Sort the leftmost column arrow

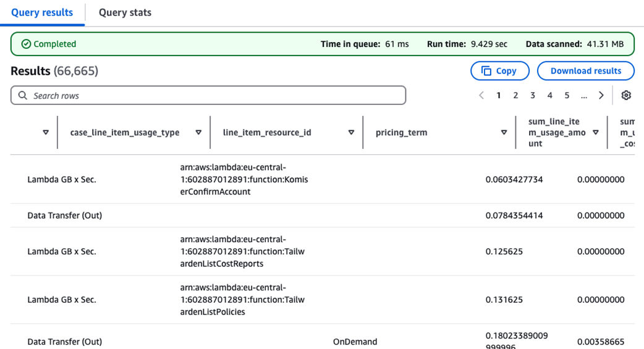(x=46, y=132)
